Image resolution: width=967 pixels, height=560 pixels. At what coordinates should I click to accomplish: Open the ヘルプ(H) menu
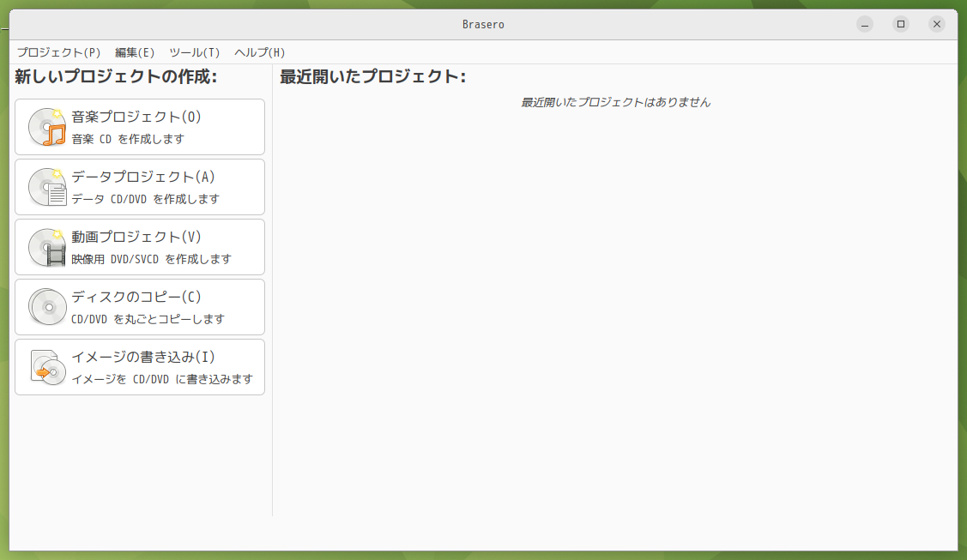pyautogui.click(x=260, y=52)
